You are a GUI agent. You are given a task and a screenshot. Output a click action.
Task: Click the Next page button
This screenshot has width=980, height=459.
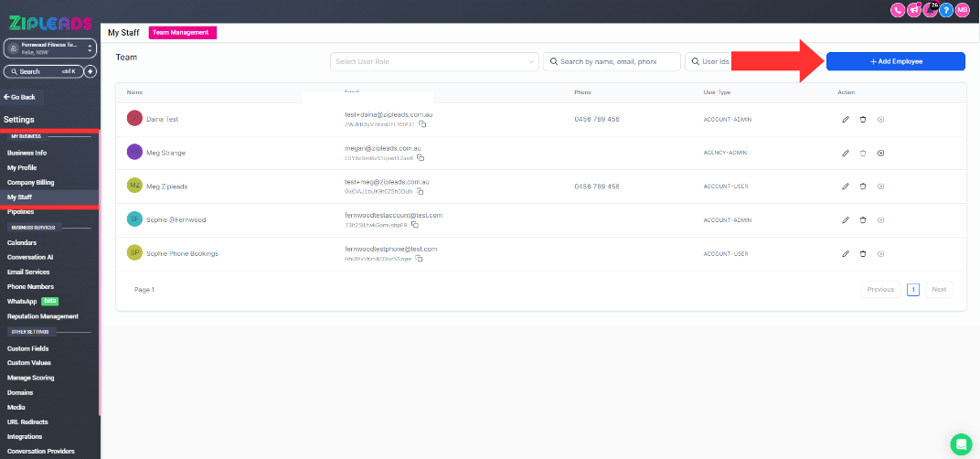(939, 290)
